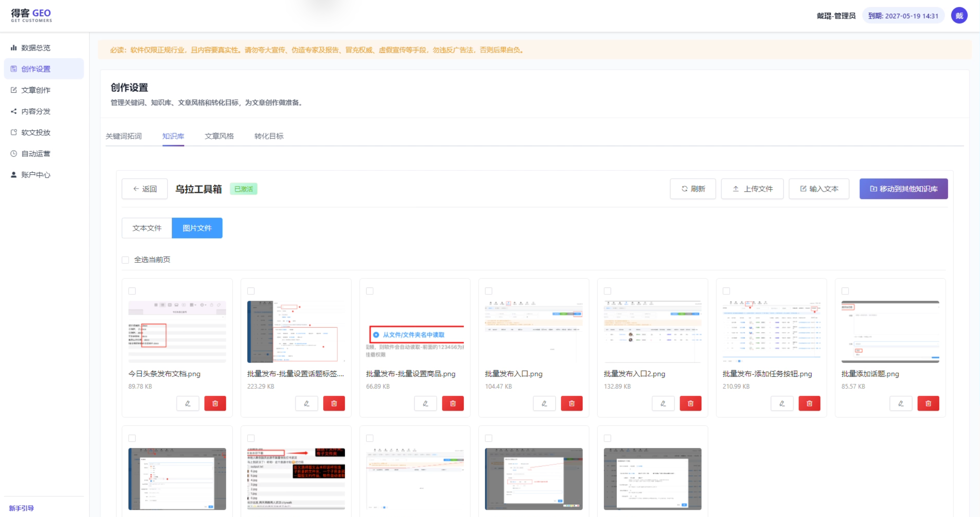The height and width of the screenshot is (517, 980).
Task: Click the 到期: 2027-05-19 14:31 expiry badge
Action: point(903,16)
